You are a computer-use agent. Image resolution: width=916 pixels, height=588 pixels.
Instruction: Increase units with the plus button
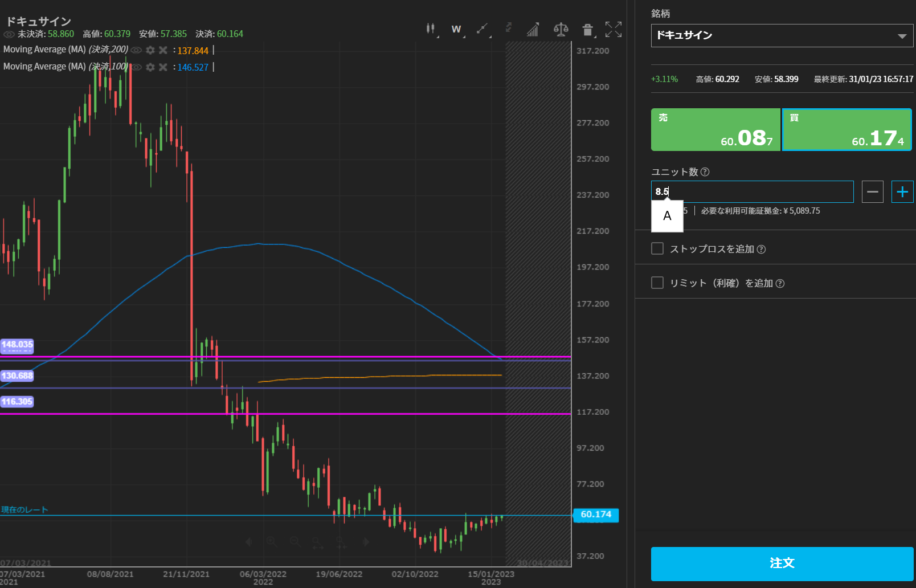click(x=902, y=192)
